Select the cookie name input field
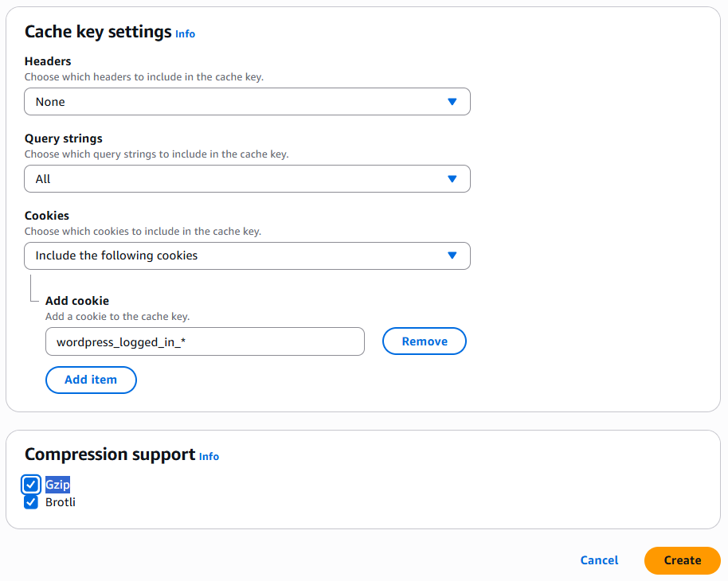The width and height of the screenshot is (728, 581). click(x=205, y=341)
